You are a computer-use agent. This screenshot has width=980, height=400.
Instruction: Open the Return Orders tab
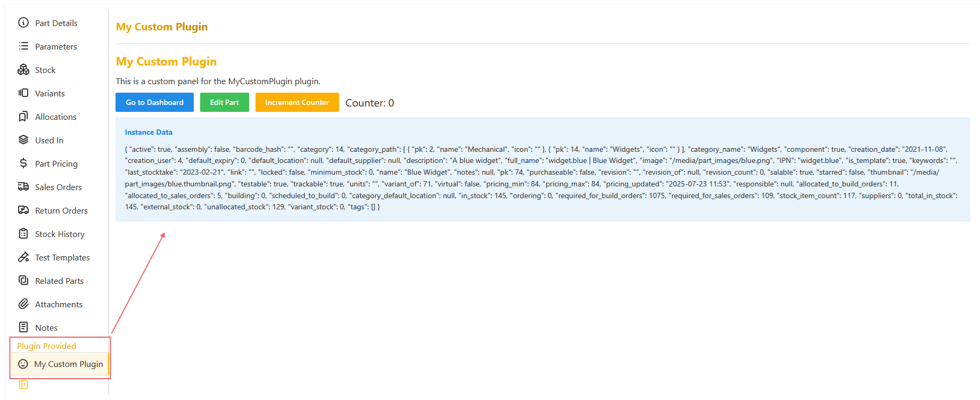click(x=61, y=210)
